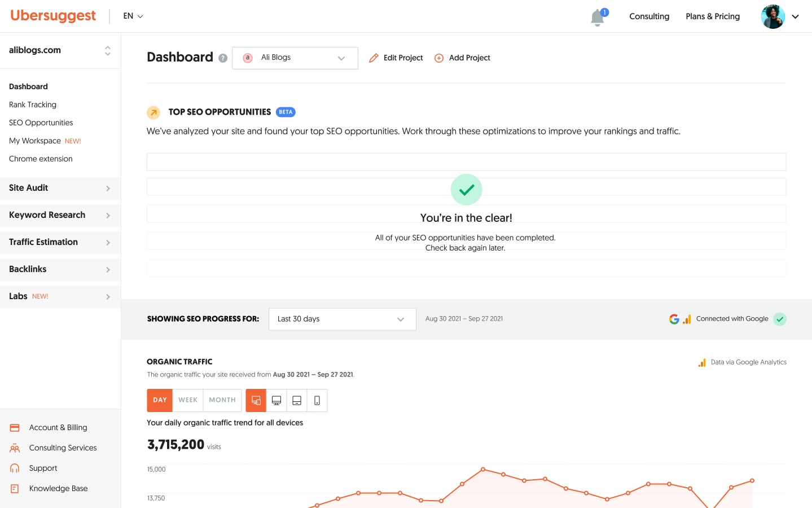Select the DAY view tab
Screen dimensions: 812x508
[160, 400]
